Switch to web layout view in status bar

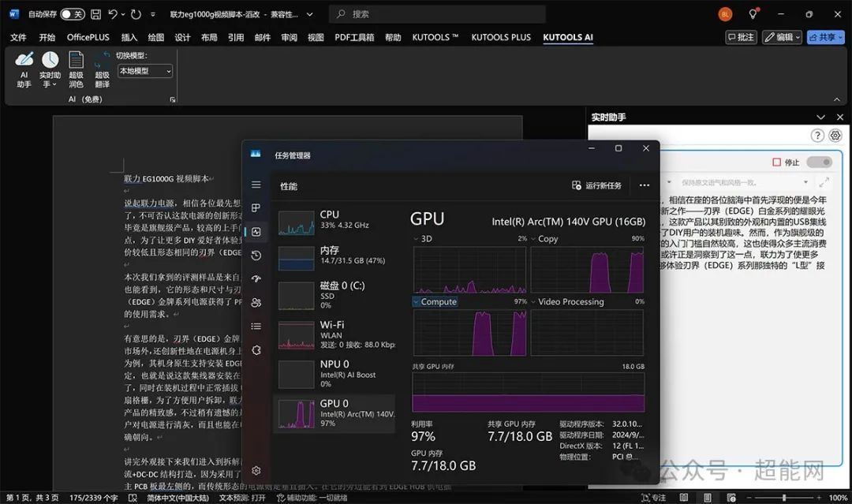[731, 498]
